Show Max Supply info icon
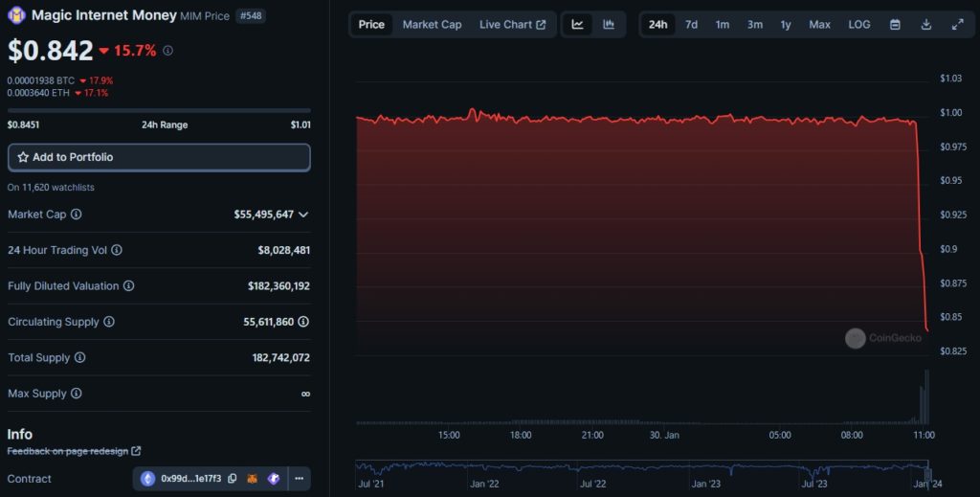The image size is (980, 497). coord(77,394)
